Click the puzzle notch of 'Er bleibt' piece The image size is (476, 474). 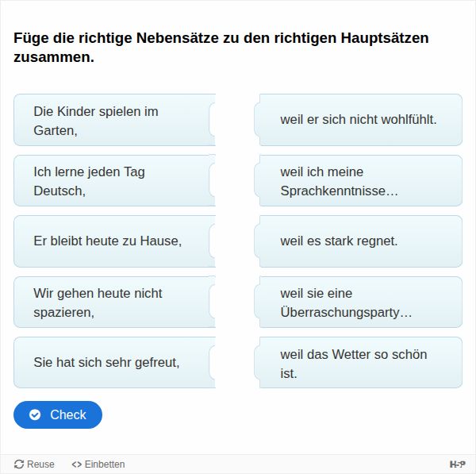(x=212, y=241)
